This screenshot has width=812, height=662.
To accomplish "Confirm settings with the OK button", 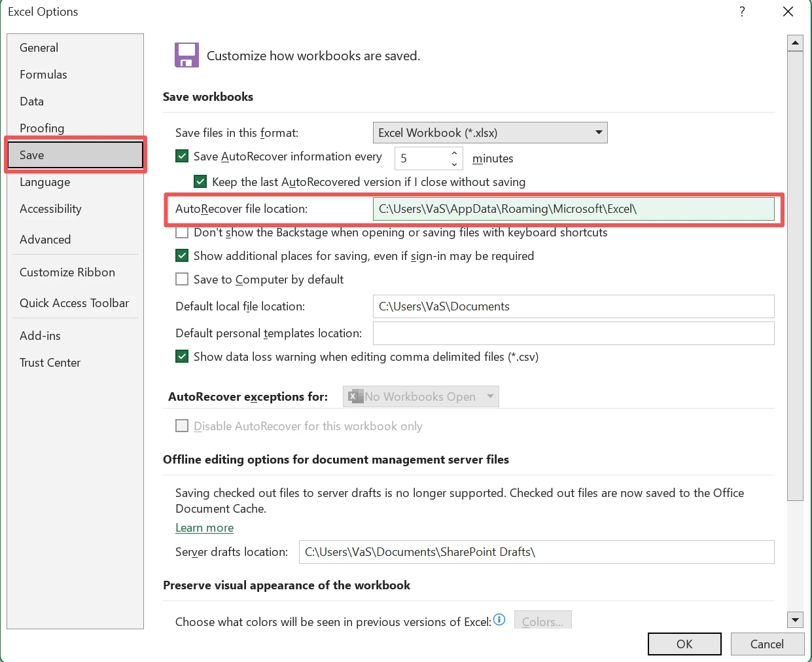I will pos(684,644).
